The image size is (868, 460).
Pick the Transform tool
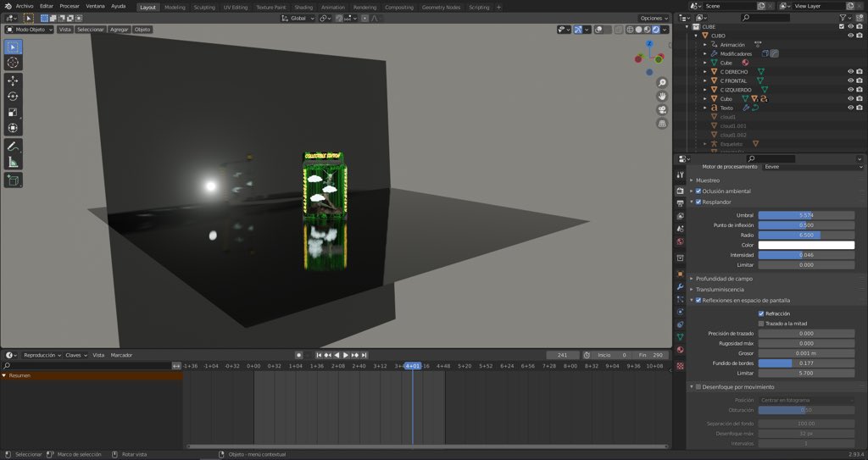(13, 128)
